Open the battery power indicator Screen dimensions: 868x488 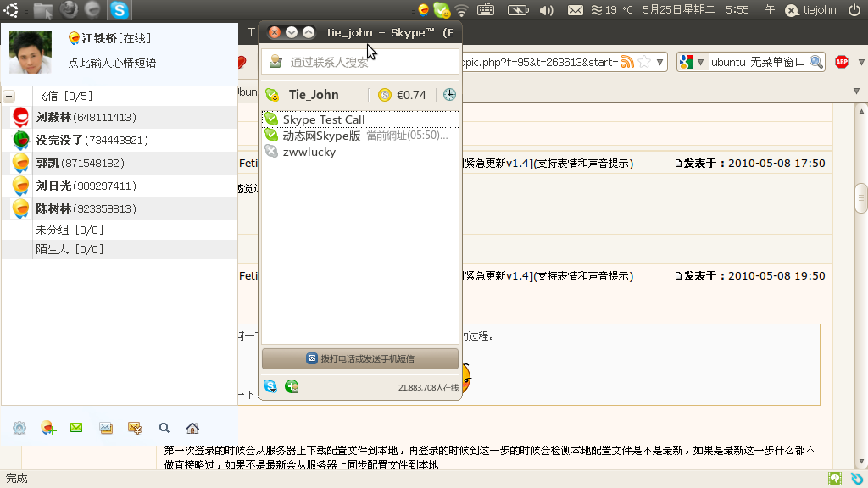(x=518, y=10)
